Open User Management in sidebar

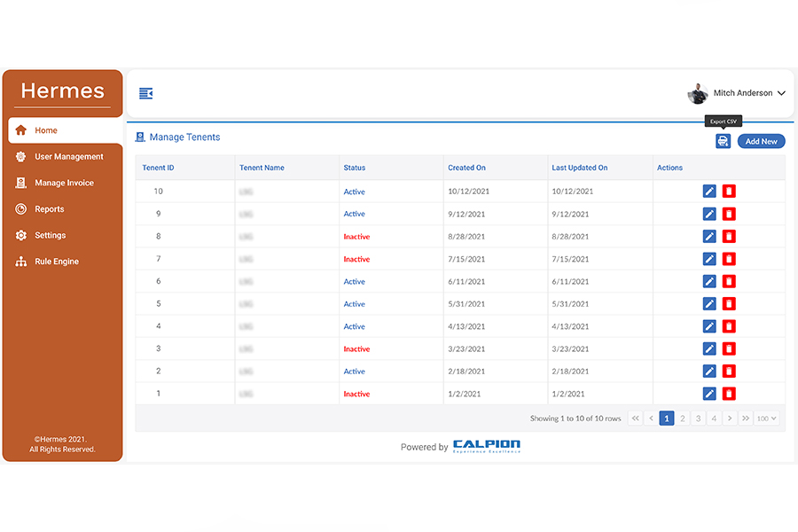(x=68, y=157)
